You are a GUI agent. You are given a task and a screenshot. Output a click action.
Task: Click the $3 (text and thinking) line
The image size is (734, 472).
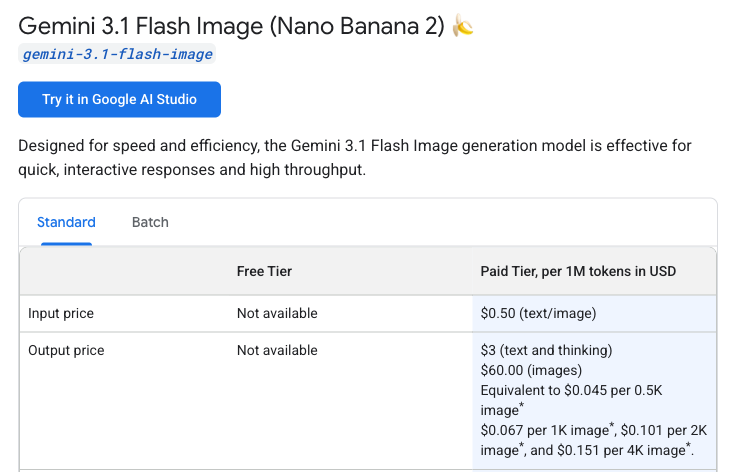(546, 350)
